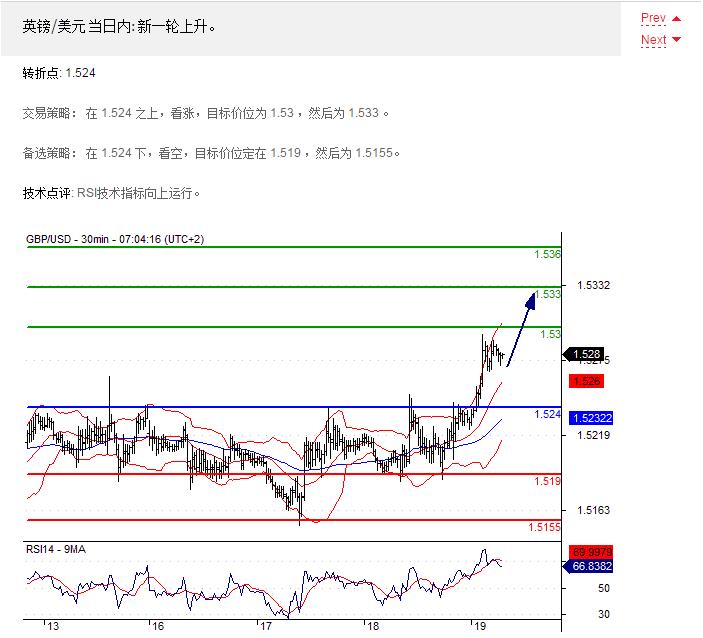Viewport: 703px width, 638px height.
Task: Click the RSI axis value 50
Action: (x=604, y=588)
